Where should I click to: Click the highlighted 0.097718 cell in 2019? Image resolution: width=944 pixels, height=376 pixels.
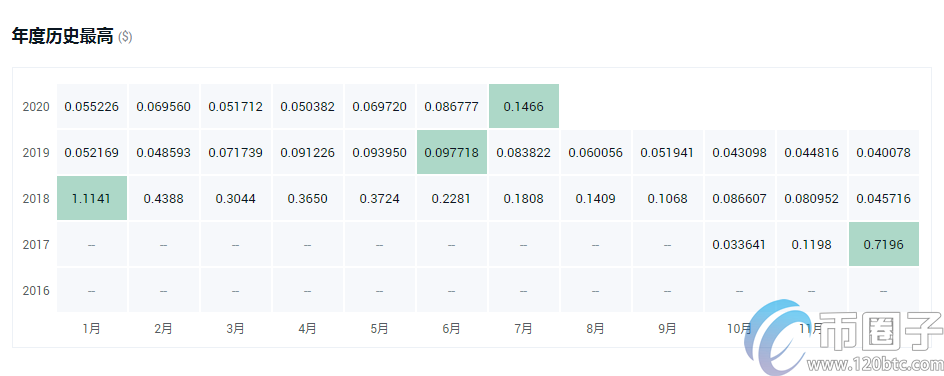[x=452, y=153]
